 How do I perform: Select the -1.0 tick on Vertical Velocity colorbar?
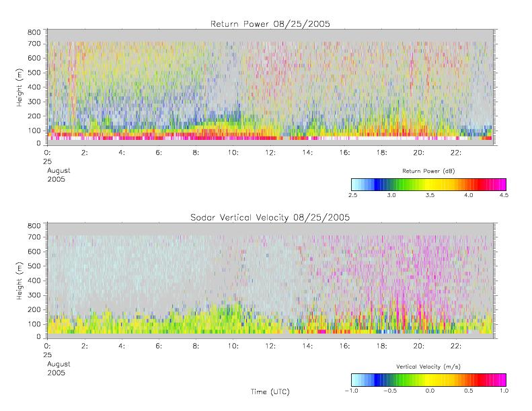(352, 391)
